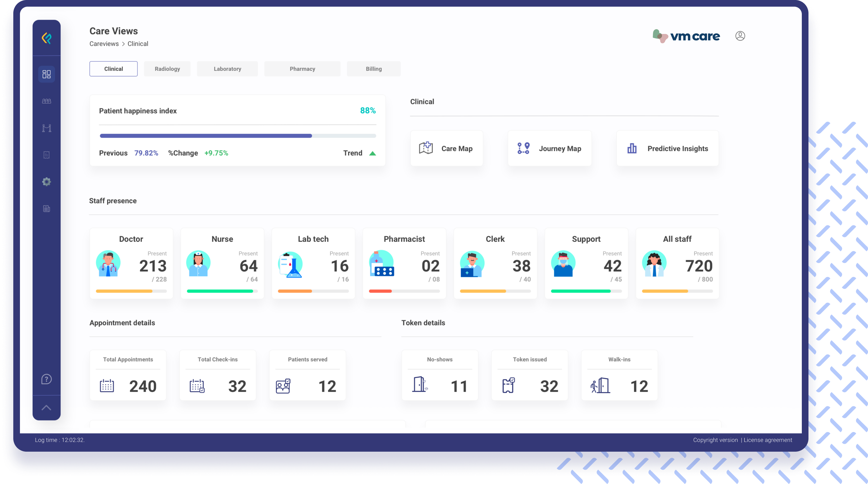Click the sidebar logo at top
Viewport: 868px width, 484px height.
pos(47,38)
